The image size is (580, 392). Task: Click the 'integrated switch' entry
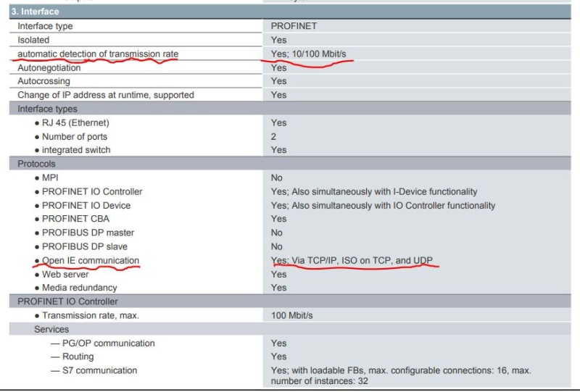[x=76, y=150]
